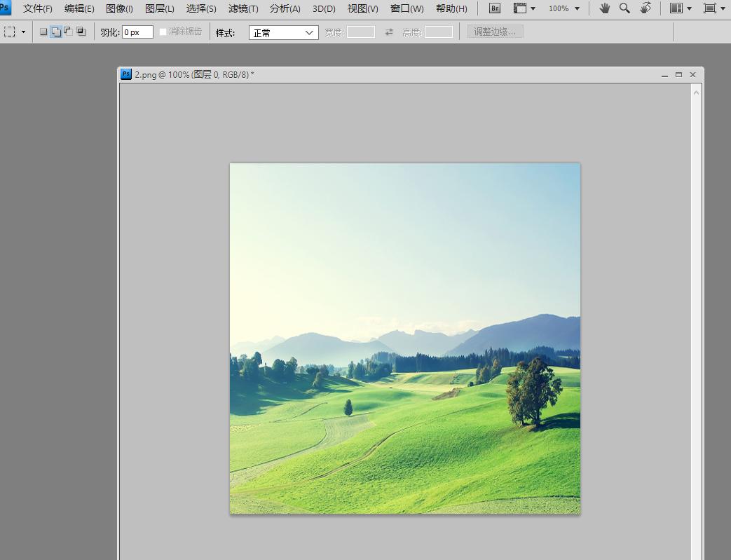Click the 羽化 input field
The height and width of the screenshot is (560, 731).
[x=137, y=32]
